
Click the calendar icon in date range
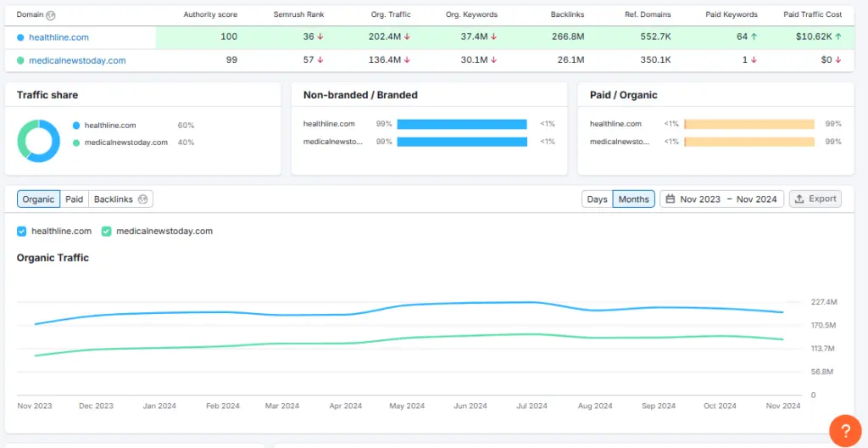670,199
